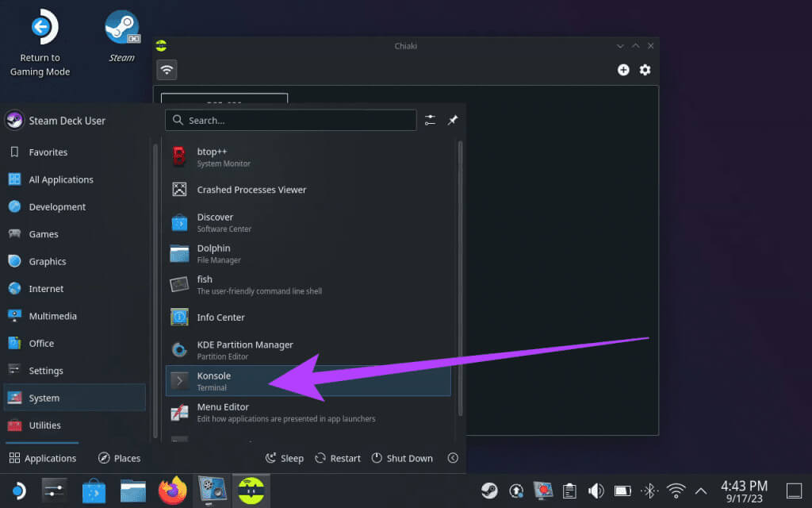Expand more power options arrow
This screenshot has width=812, height=508.
453,458
